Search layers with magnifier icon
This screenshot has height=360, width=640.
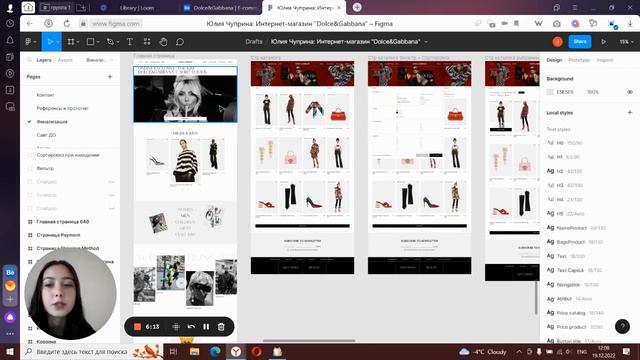pos(29,60)
